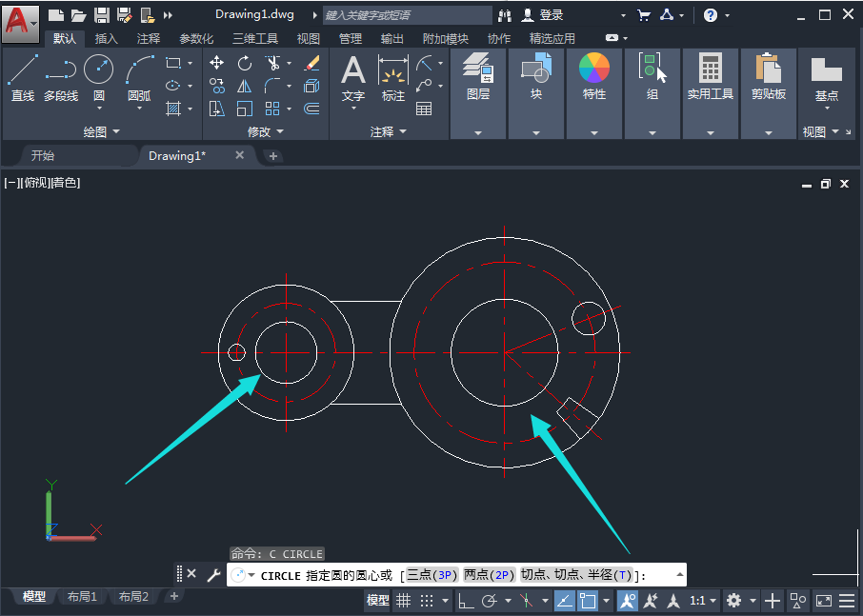Toggle 2D object snap in status bar
This screenshot has width=863, height=616.
pos(588,601)
